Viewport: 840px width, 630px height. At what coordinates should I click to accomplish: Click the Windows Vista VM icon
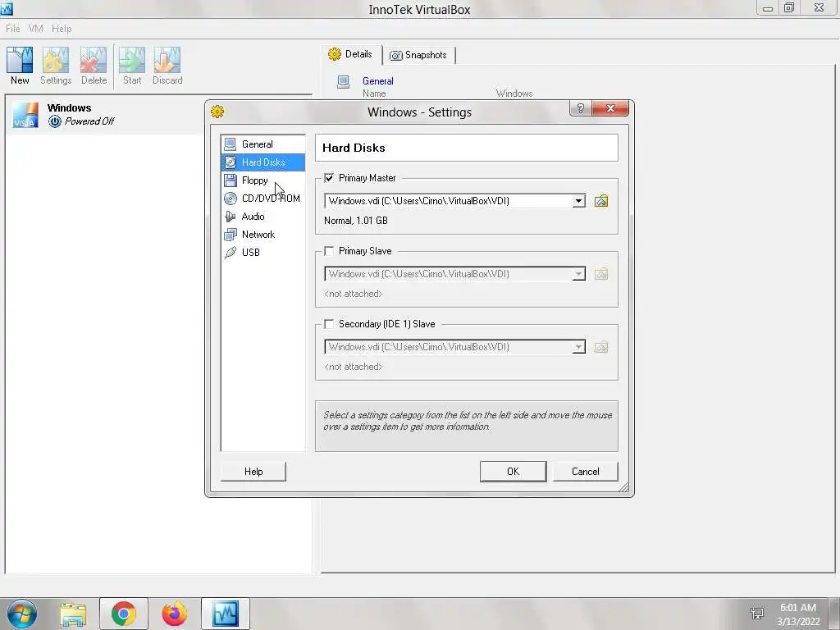point(25,115)
